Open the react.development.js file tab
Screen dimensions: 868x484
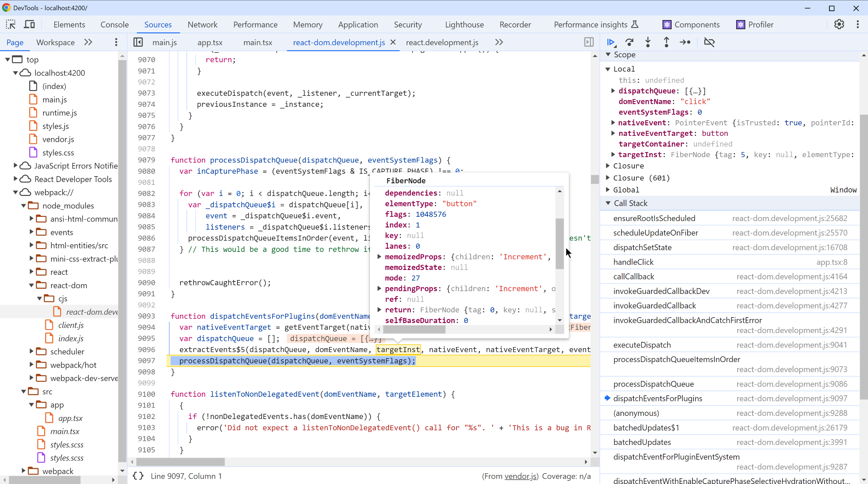click(x=442, y=42)
